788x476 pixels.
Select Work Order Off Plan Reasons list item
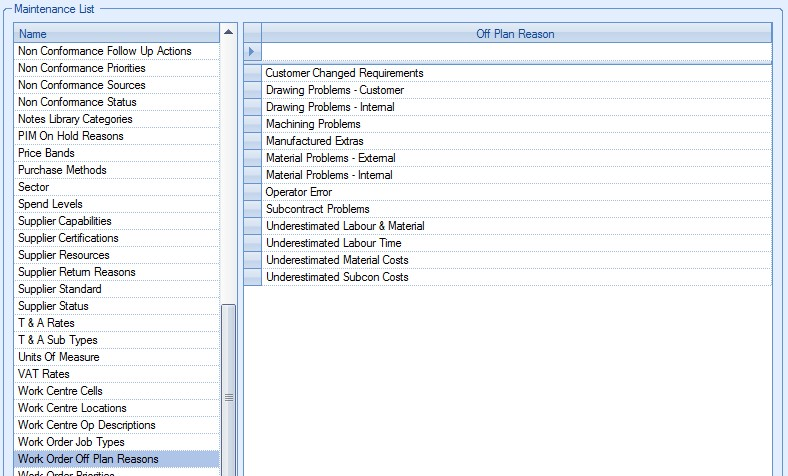[88, 459]
